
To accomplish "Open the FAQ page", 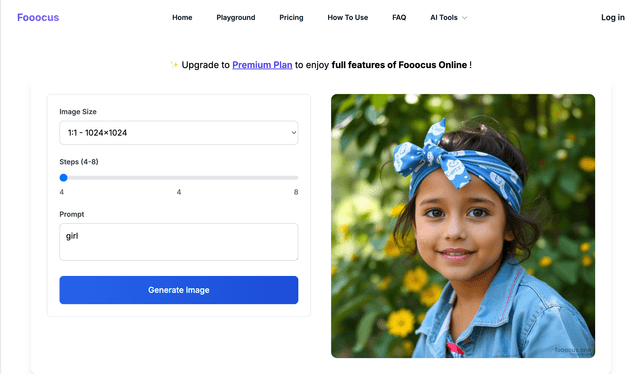I will pos(399,18).
